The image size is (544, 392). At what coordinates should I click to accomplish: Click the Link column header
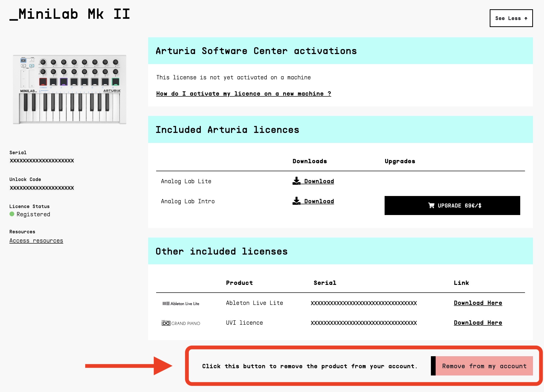[x=461, y=283]
